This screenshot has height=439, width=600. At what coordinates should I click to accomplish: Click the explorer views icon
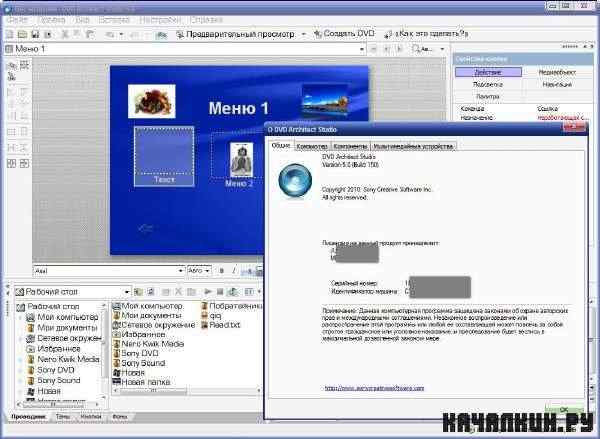[249, 292]
